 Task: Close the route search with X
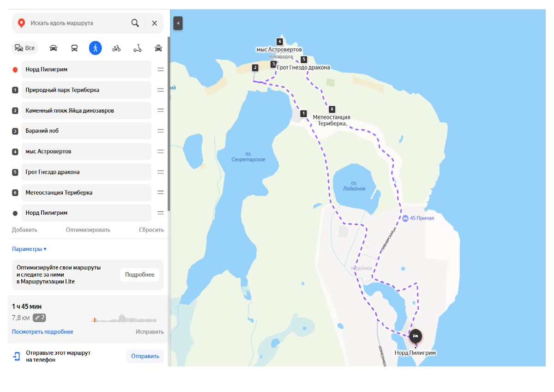pos(155,23)
